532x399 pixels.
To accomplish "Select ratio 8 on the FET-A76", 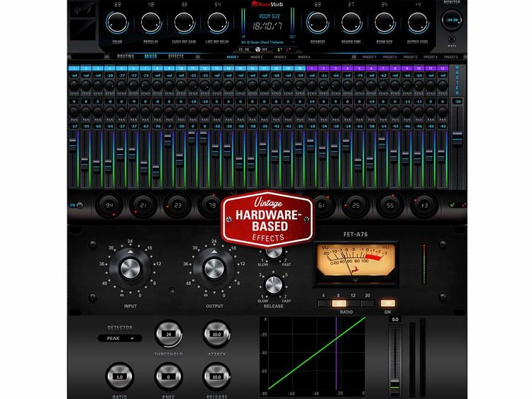I will (x=339, y=303).
